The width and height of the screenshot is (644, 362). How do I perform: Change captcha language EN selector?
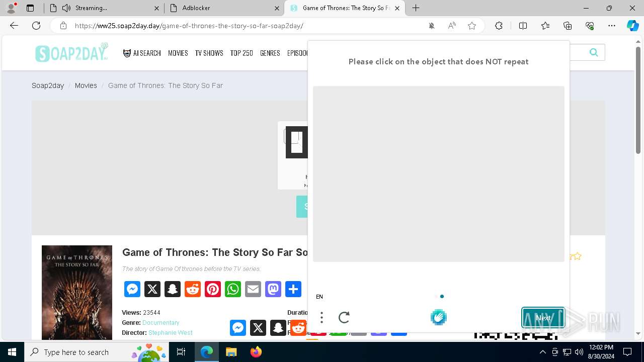[319, 297]
